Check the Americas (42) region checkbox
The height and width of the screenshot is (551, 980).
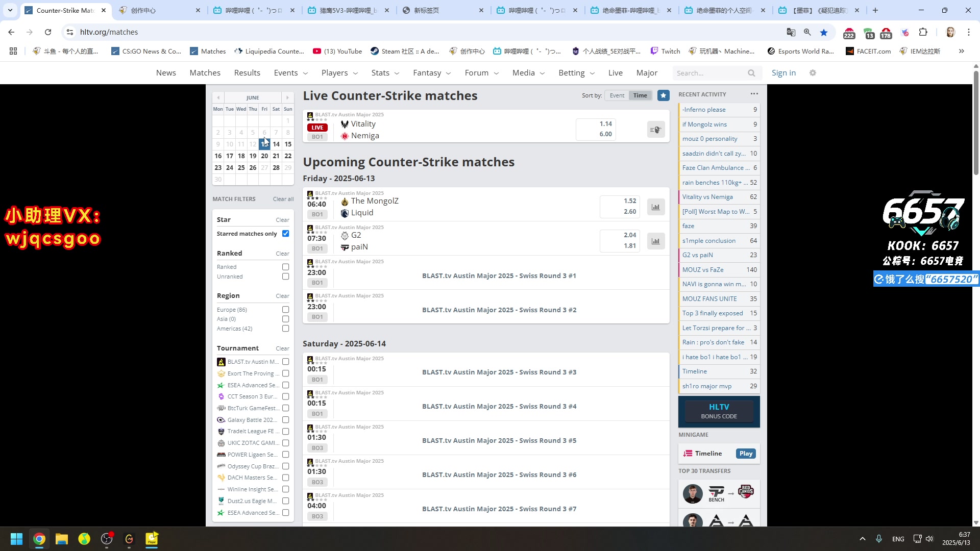286,329
